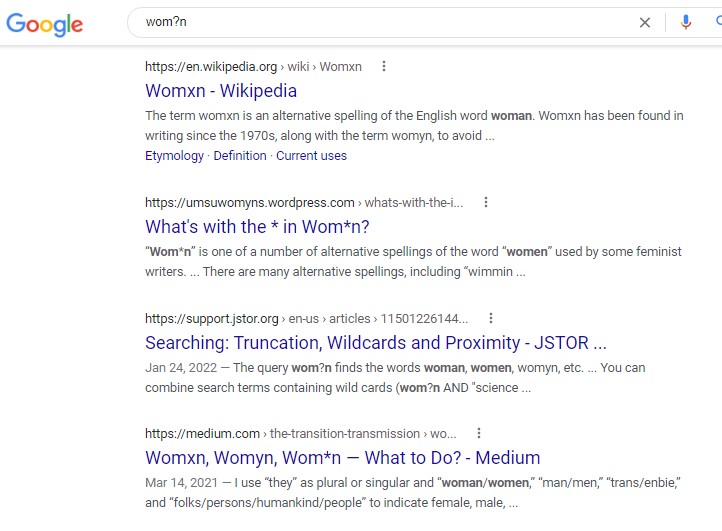Jump to the Etymology section link

click(x=174, y=156)
